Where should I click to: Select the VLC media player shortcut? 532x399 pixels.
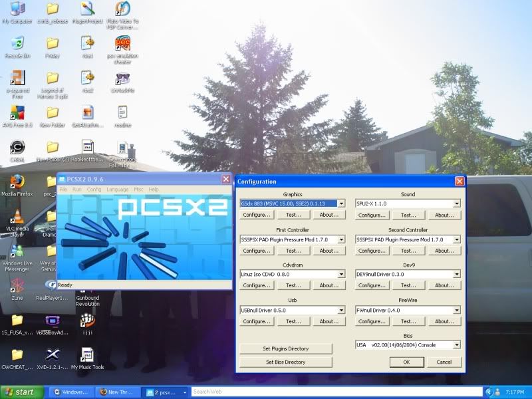point(17,223)
